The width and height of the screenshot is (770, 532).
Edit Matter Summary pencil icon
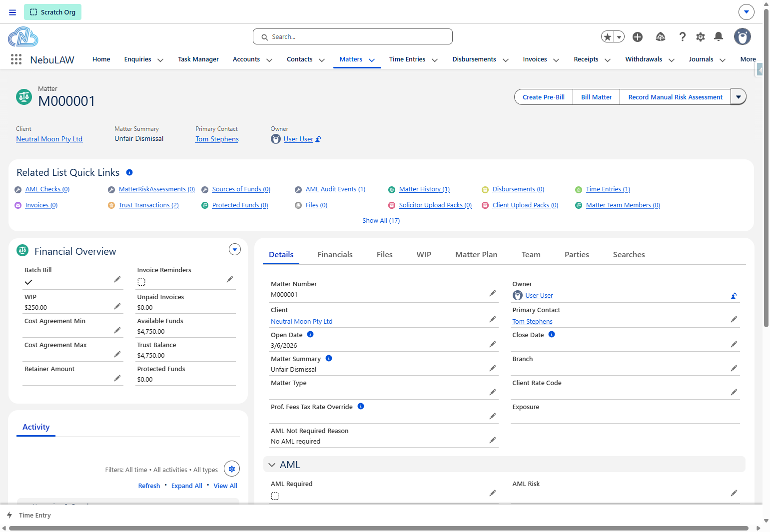pyautogui.click(x=493, y=368)
